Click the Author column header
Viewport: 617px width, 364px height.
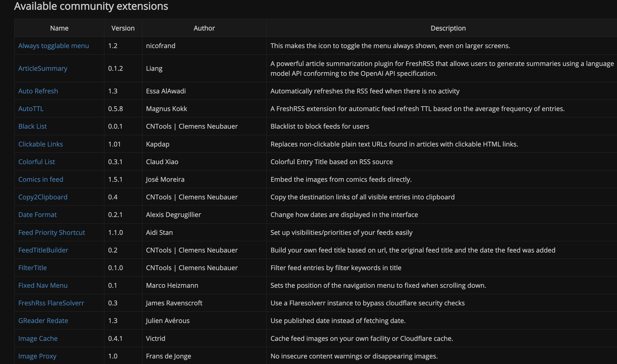pos(204,28)
